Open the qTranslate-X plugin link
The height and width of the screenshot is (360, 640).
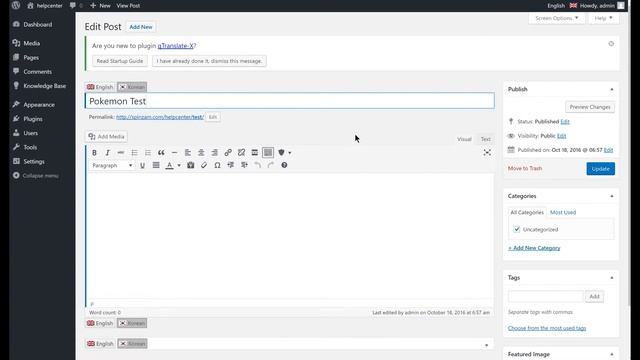click(x=176, y=46)
